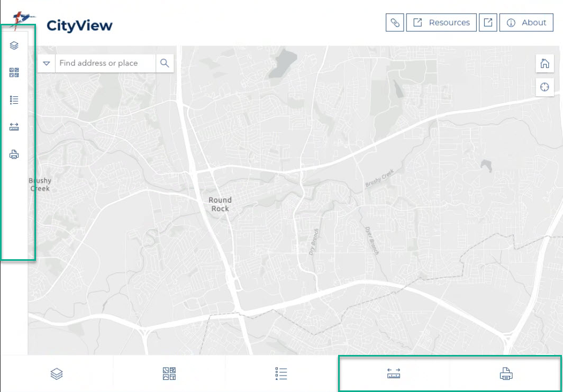Show the legend list icon in the bottom bar
The height and width of the screenshot is (392, 563).
(281, 373)
